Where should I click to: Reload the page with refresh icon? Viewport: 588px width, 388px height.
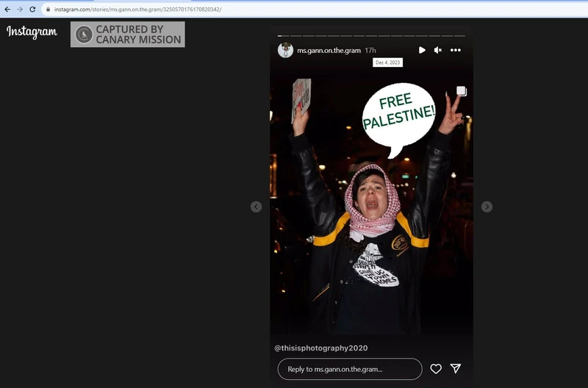pyautogui.click(x=32, y=10)
